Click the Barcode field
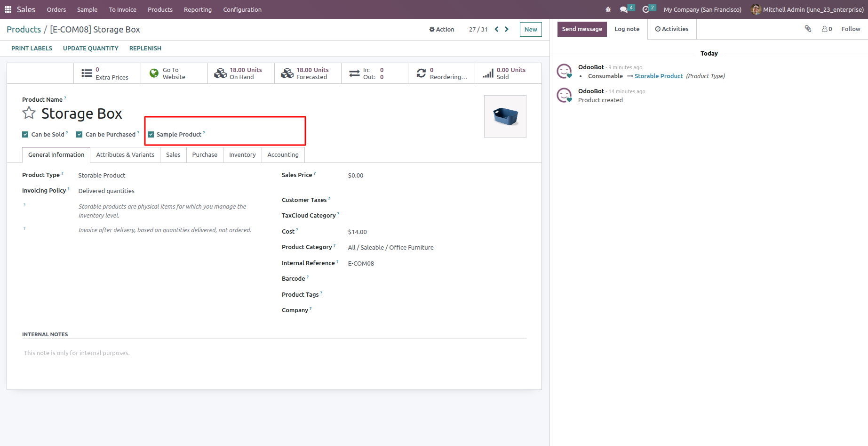Viewport: 868px width, 446px height. tap(437, 279)
